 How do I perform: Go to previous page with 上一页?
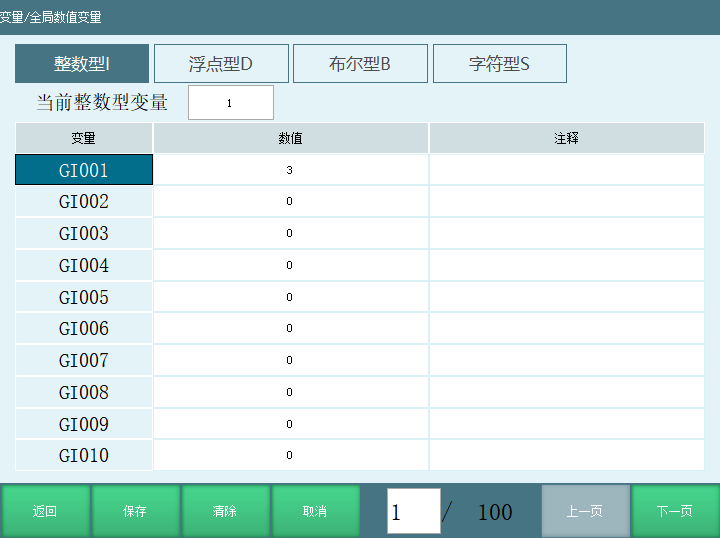pos(585,511)
